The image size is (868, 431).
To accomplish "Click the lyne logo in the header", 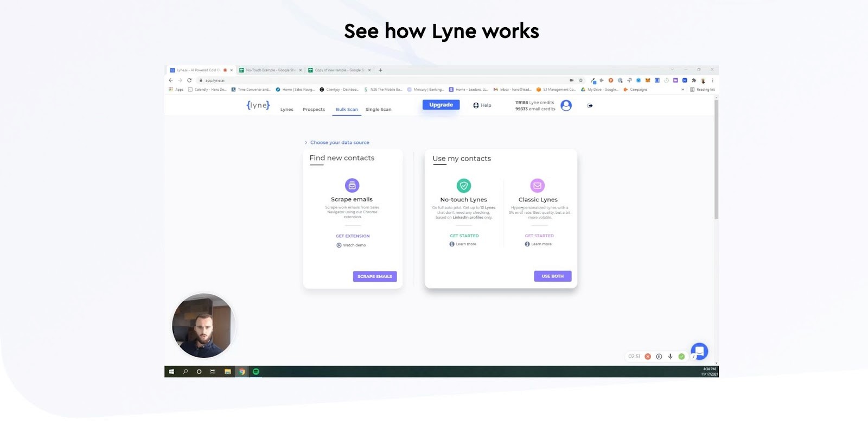I will coord(258,105).
